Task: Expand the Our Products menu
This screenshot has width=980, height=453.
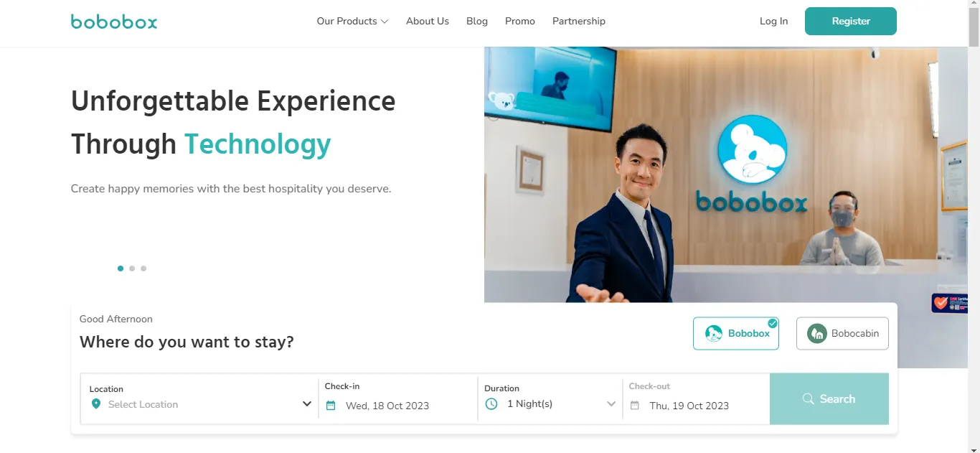Action: click(x=352, y=22)
